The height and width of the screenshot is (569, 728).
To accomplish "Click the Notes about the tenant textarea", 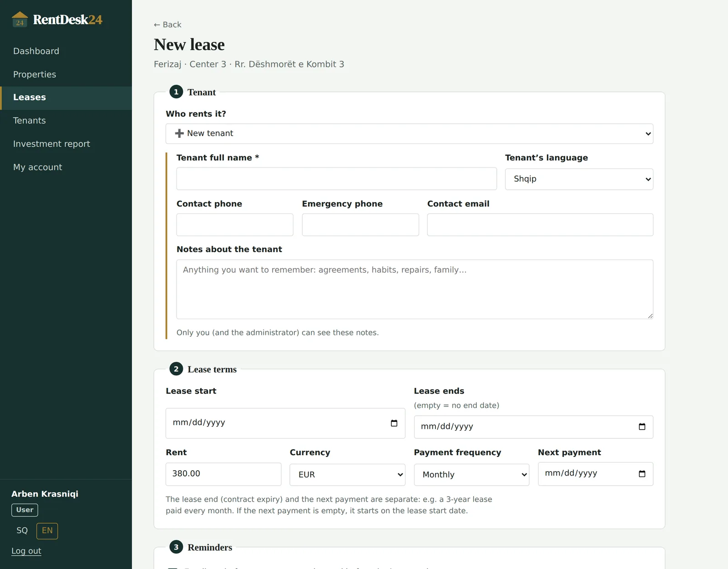I will coord(415,290).
